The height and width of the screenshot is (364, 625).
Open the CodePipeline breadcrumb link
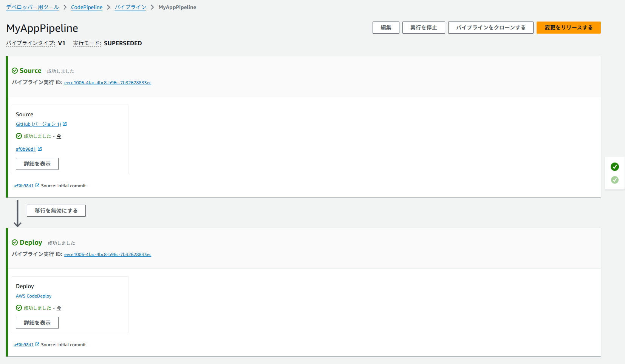tap(87, 7)
